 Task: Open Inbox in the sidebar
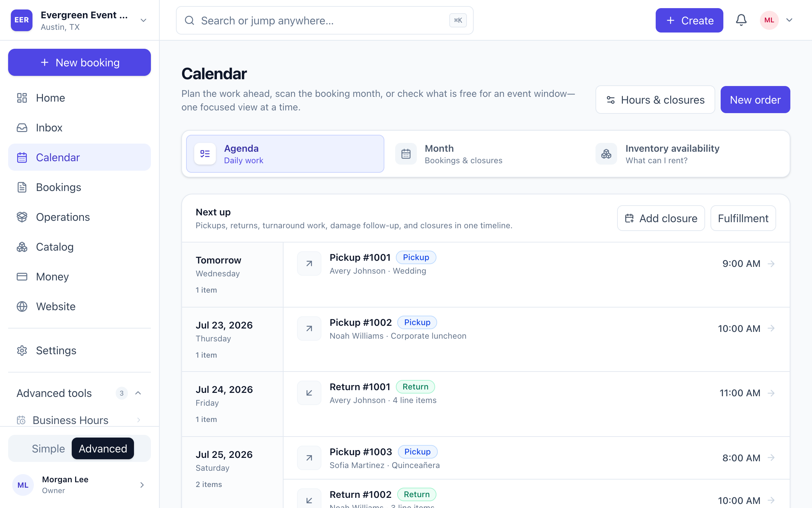[x=80, y=128]
